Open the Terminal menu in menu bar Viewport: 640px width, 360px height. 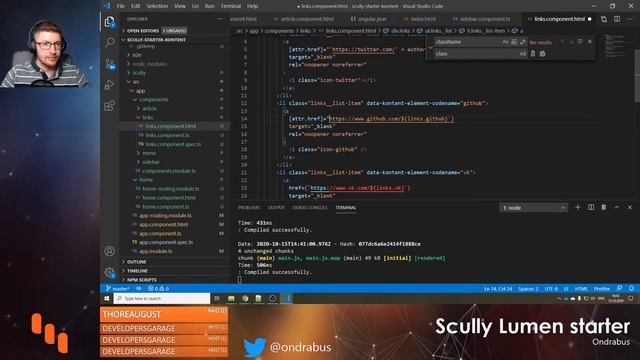pyautogui.click(x=231, y=6)
